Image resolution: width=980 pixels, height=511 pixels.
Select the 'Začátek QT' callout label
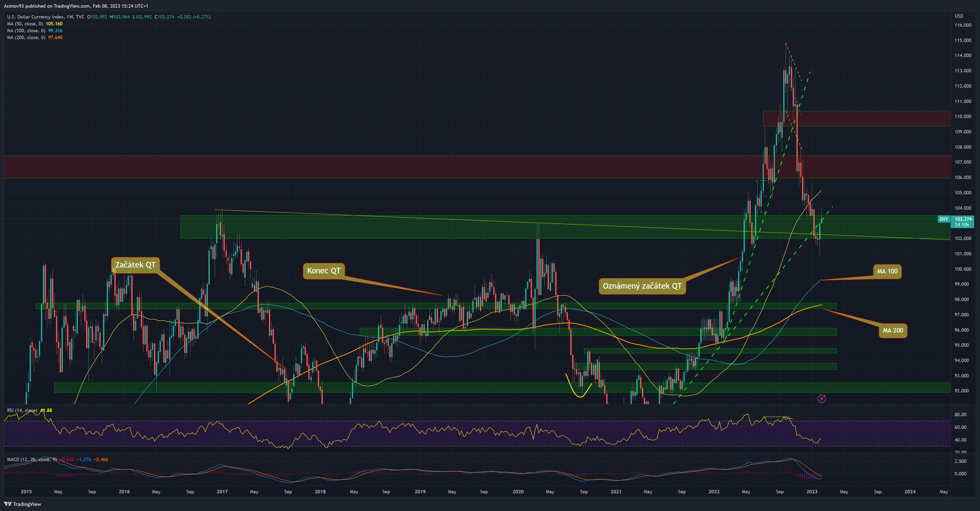tap(135, 265)
